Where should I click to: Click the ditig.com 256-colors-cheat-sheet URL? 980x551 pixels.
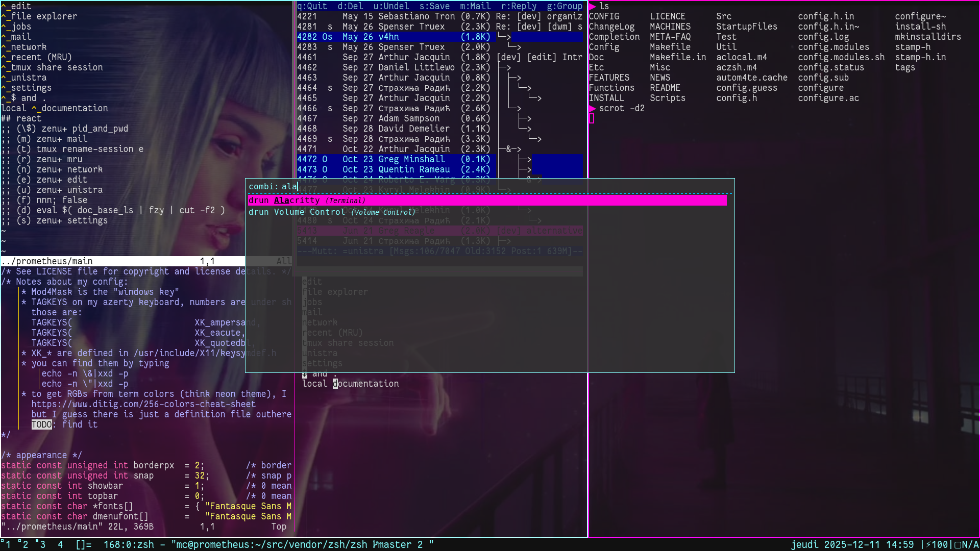[143, 404]
